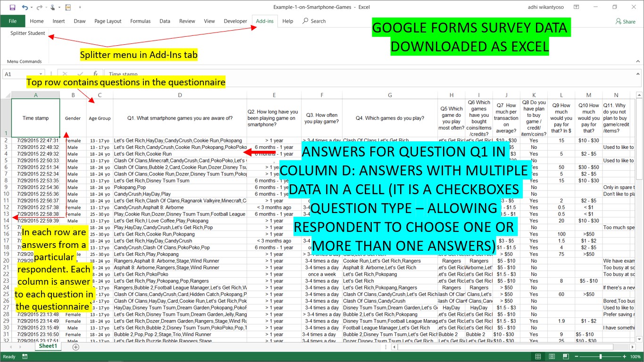Click the Time stamp cell A1
644x362 pixels.
click(x=36, y=118)
